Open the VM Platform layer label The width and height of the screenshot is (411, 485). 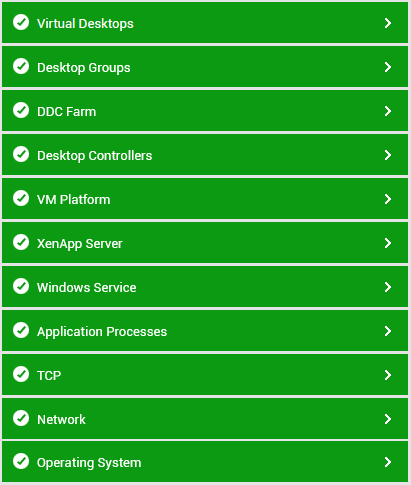coord(74,200)
